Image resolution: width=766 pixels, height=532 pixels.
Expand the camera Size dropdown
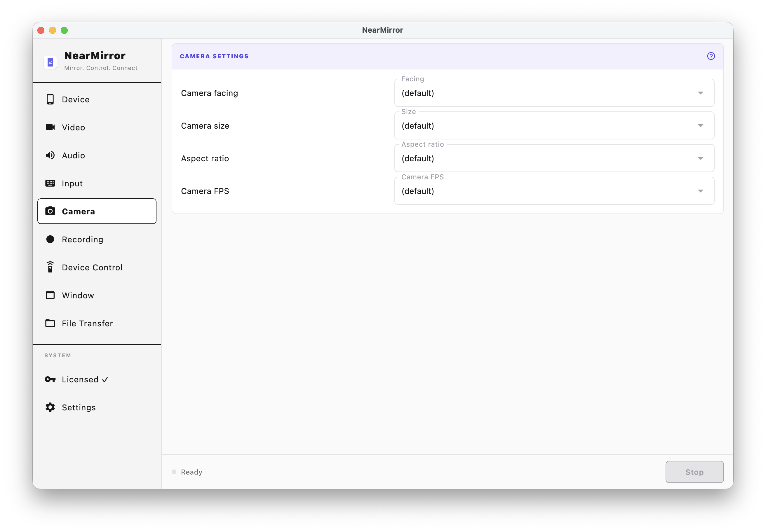tap(554, 126)
